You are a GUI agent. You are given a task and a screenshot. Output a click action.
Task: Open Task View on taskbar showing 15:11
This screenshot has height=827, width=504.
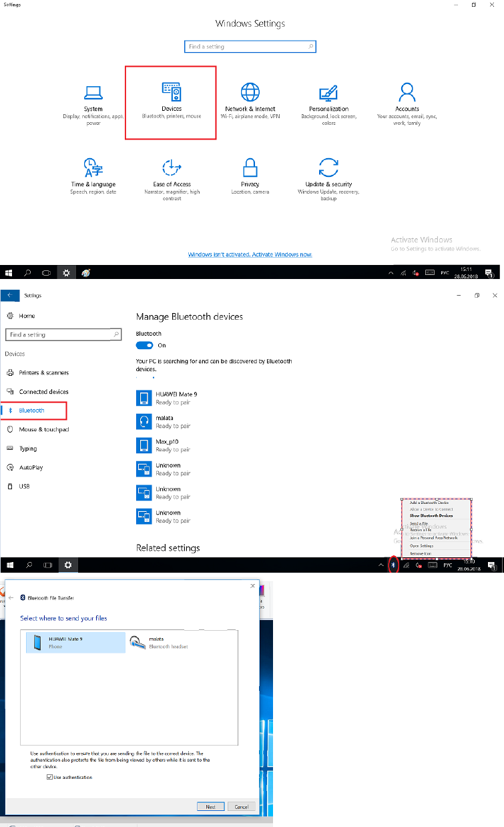point(47,272)
